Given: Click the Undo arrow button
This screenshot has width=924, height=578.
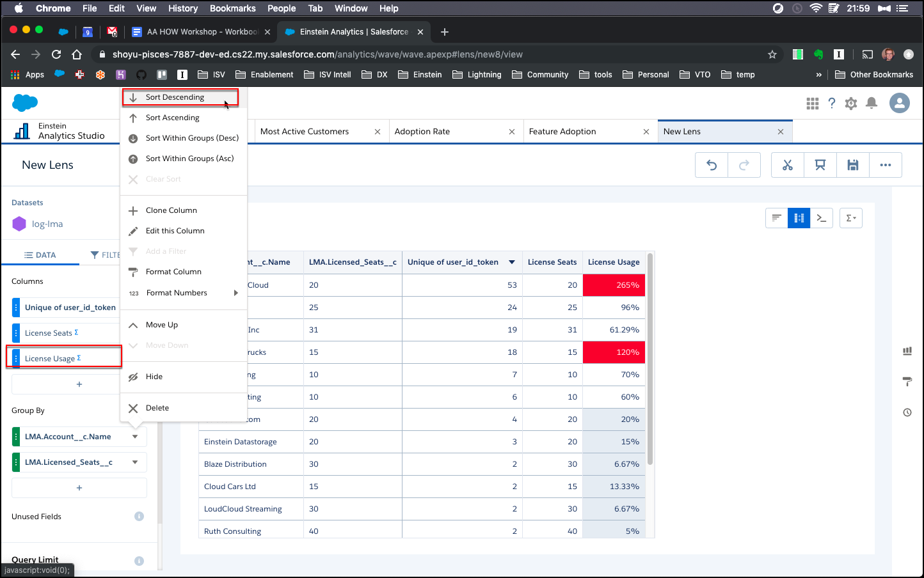Looking at the screenshot, I should coord(712,165).
